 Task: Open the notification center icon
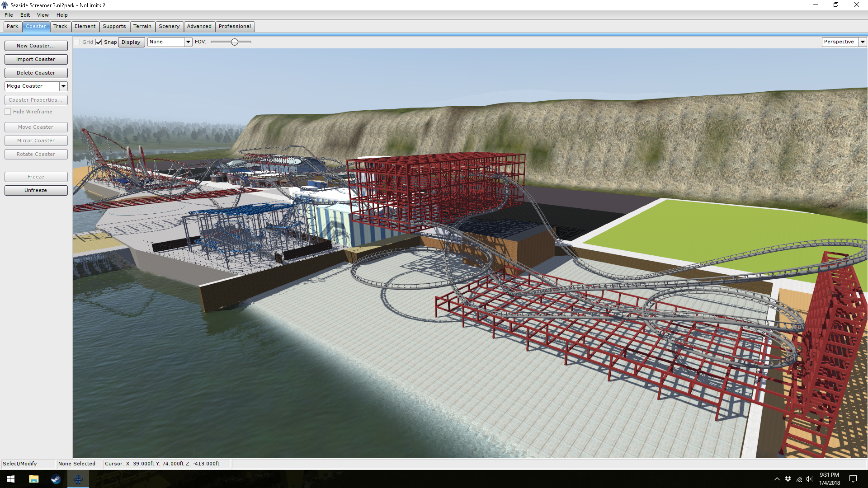pos(853,479)
